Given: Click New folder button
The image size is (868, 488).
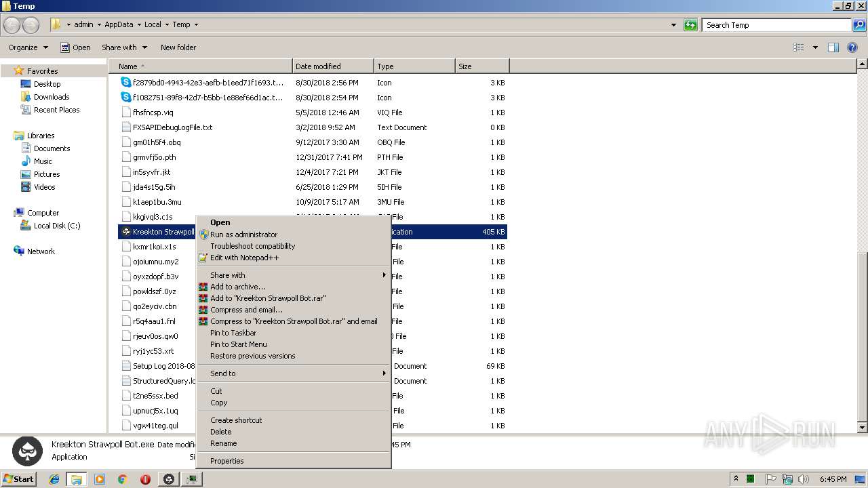Looking at the screenshot, I should tap(178, 47).
